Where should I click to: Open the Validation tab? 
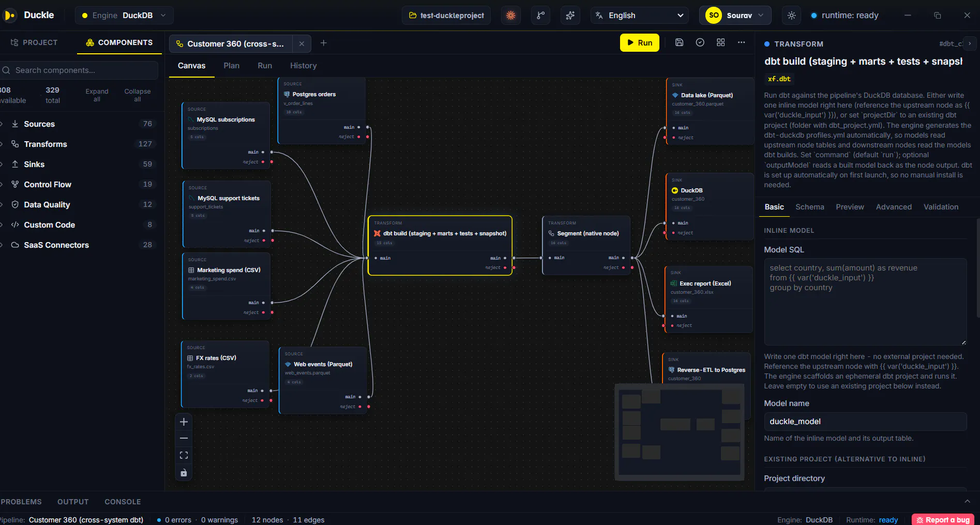point(941,207)
